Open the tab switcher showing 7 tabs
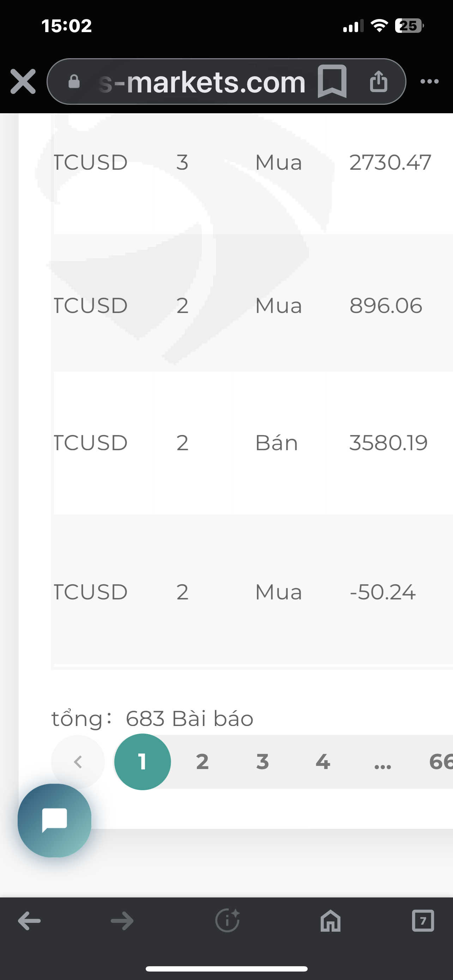Image resolution: width=453 pixels, height=980 pixels. [x=423, y=921]
